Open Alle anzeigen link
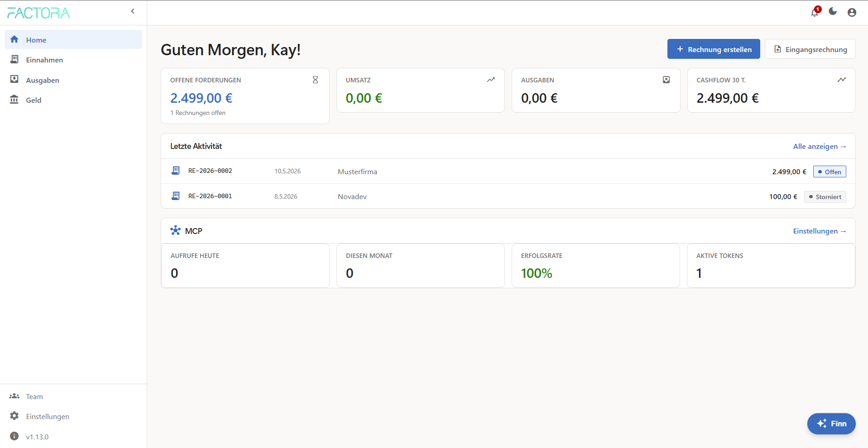 [x=820, y=146]
